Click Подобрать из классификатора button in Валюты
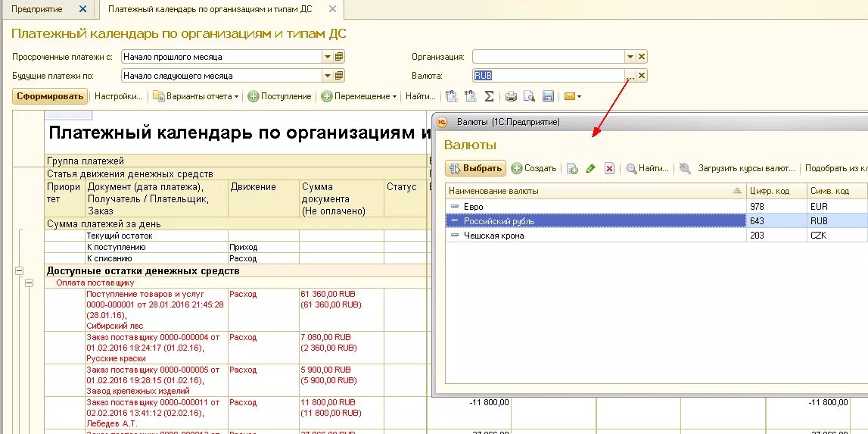 pos(836,168)
